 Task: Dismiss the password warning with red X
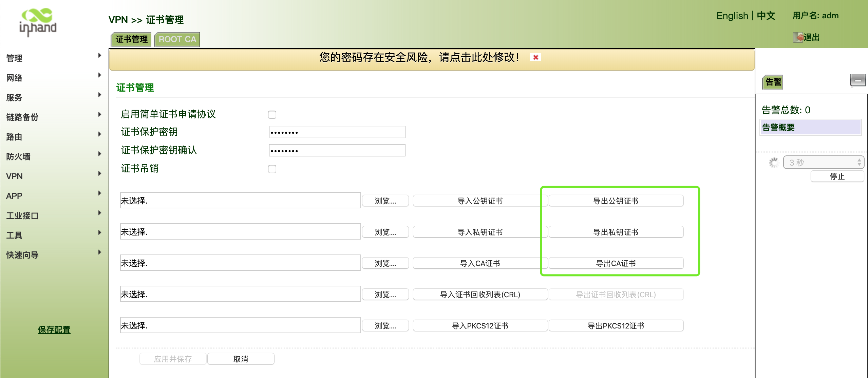[535, 57]
